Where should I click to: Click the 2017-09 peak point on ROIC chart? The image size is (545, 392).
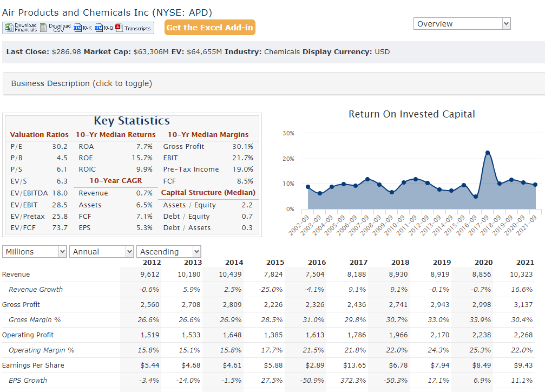(488, 153)
